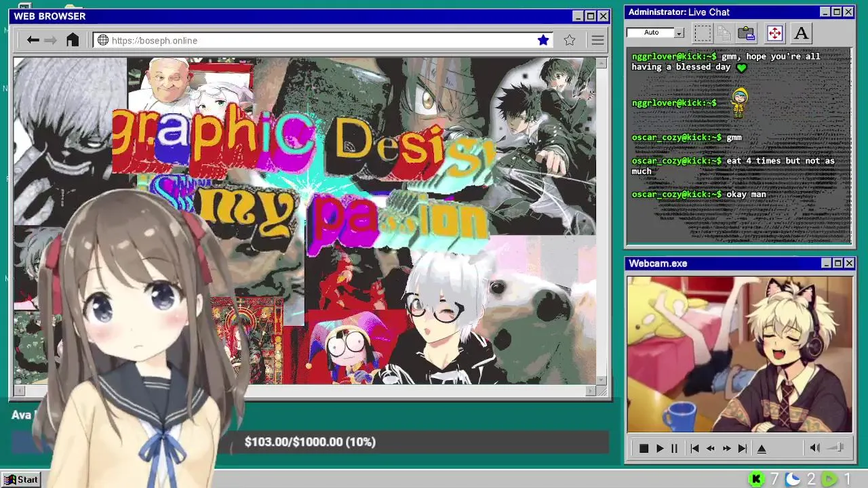The width and height of the screenshot is (868, 488).
Task: Select the dotted selection tool in Live Chat
Action: pos(703,33)
